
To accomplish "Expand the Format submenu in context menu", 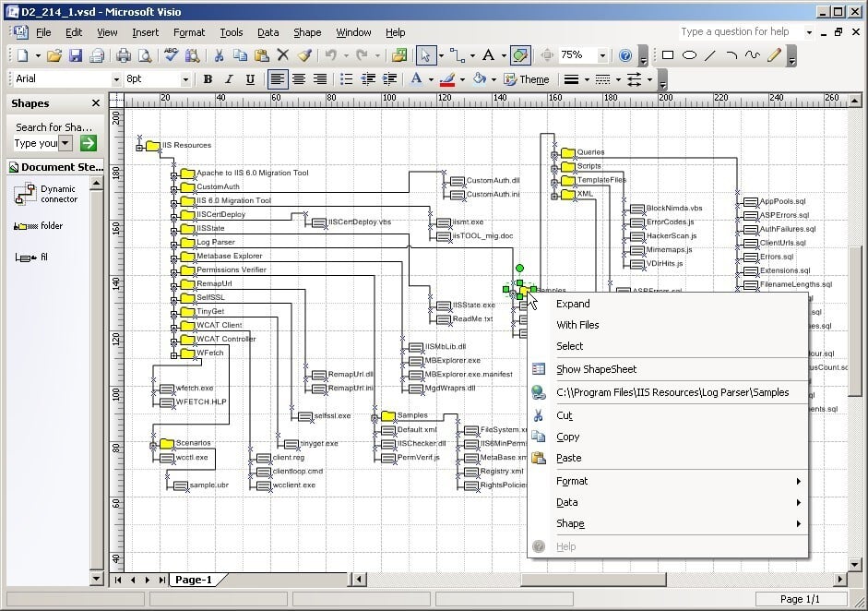I will [668, 481].
